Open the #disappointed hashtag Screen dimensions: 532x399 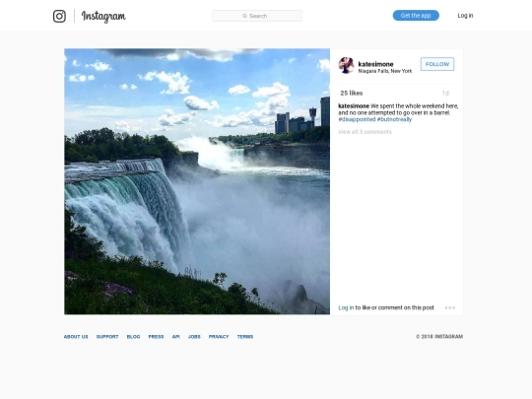pyautogui.click(x=357, y=119)
